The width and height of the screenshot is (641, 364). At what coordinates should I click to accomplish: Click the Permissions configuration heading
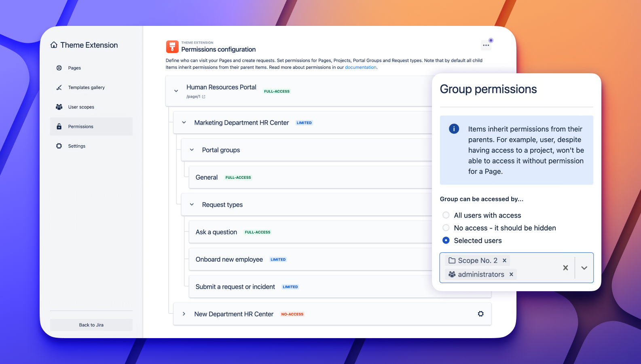218,49
